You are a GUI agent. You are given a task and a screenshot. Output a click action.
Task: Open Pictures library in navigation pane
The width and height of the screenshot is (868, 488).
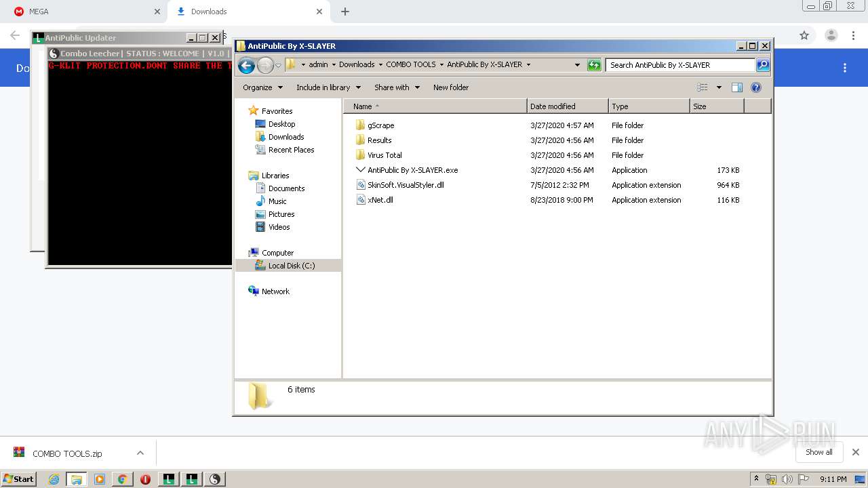(275, 214)
